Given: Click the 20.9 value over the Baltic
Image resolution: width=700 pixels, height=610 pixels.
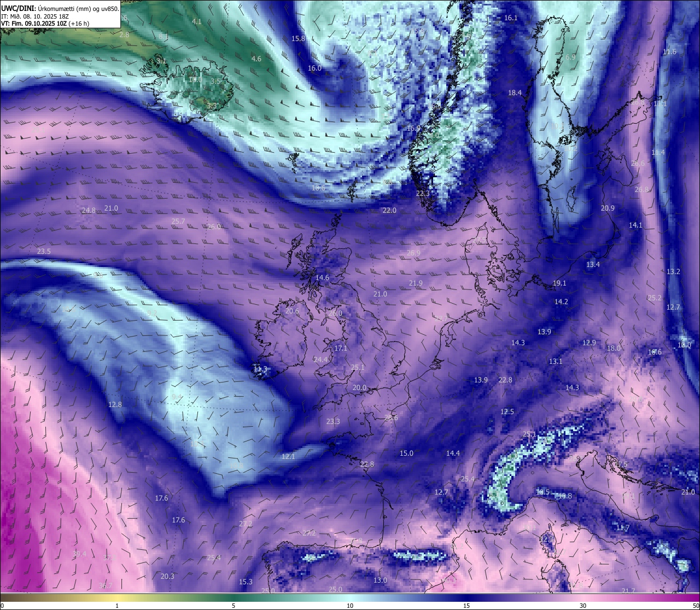Looking at the screenshot, I should (x=608, y=208).
